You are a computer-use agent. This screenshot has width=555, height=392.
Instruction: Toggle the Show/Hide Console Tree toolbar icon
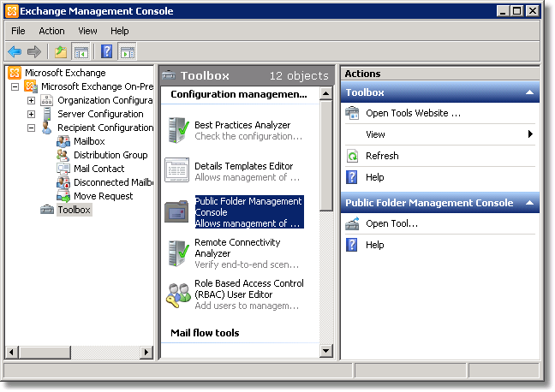[81, 52]
